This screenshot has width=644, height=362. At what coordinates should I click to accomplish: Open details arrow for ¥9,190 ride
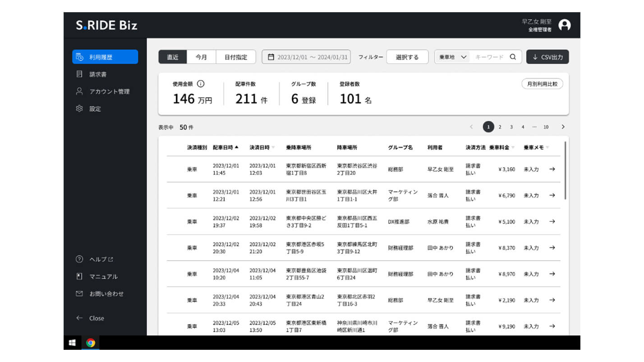click(x=552, y=326)
